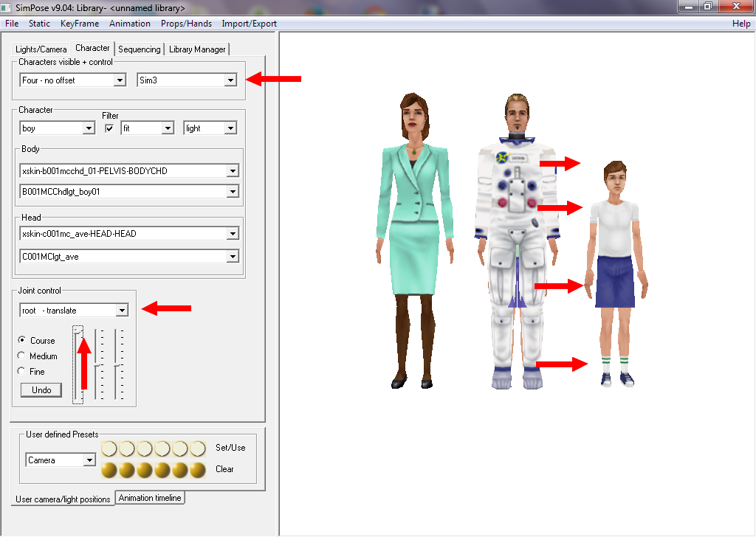Open the KeyFrame menu
The width and height of the screenshot is (756, 537).
(x=78, y=24)
